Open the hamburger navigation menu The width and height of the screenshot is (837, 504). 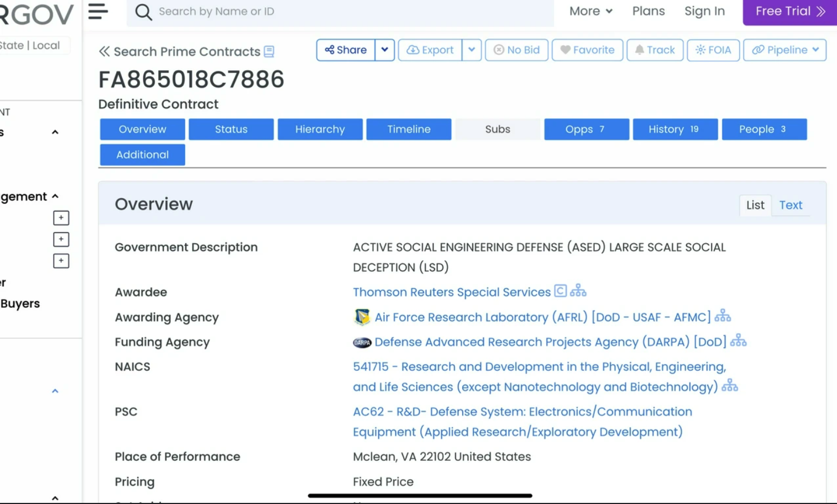[x=98, y=11]
